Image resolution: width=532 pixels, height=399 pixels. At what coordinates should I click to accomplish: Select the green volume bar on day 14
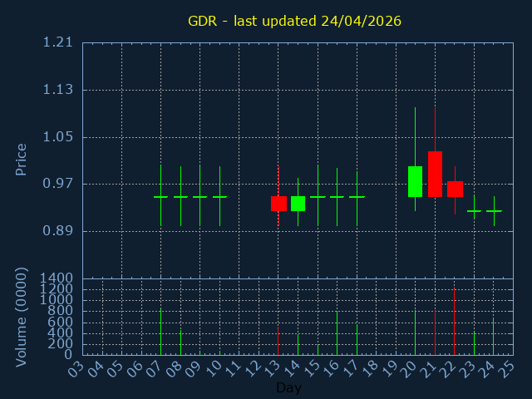tap(298, 344)
